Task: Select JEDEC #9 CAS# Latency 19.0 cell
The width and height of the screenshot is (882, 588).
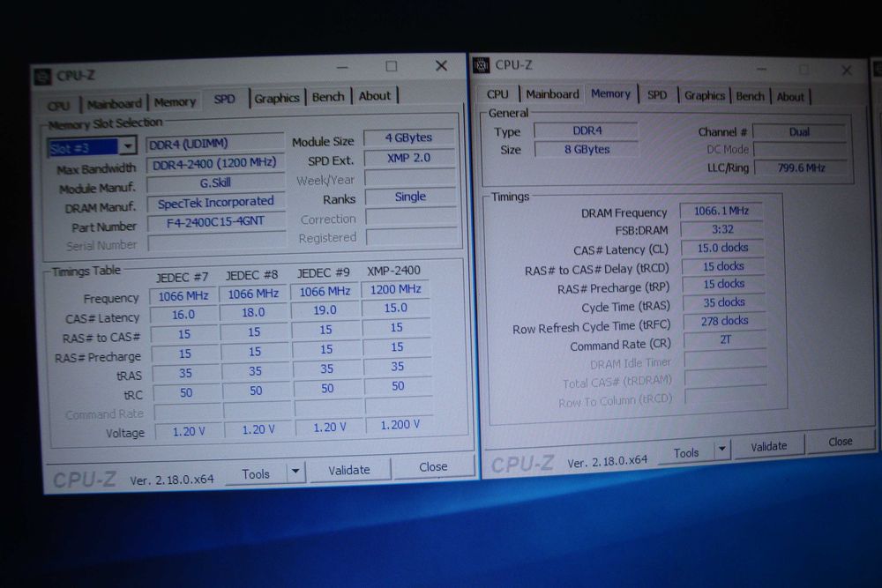Action: [325, 309]
